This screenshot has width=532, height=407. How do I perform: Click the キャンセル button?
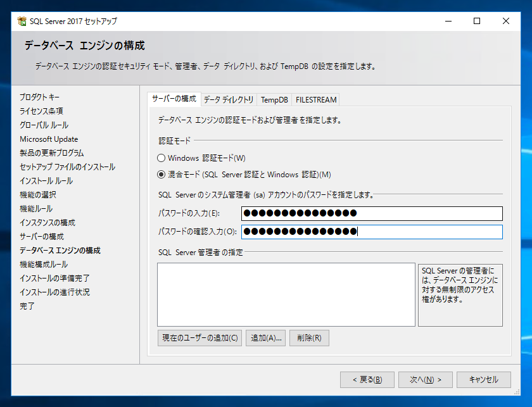coord(483,380)
